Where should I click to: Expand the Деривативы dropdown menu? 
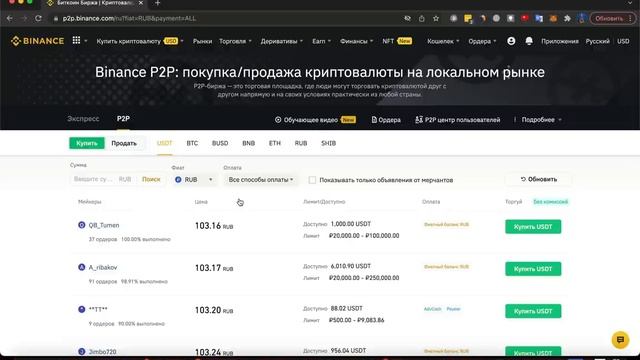(x=282, y=41)
